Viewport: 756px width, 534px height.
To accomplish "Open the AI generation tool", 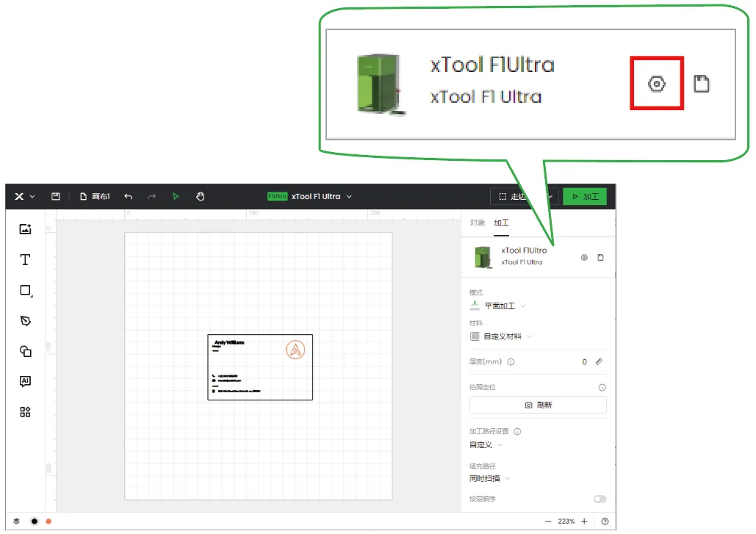I will 26,381.
